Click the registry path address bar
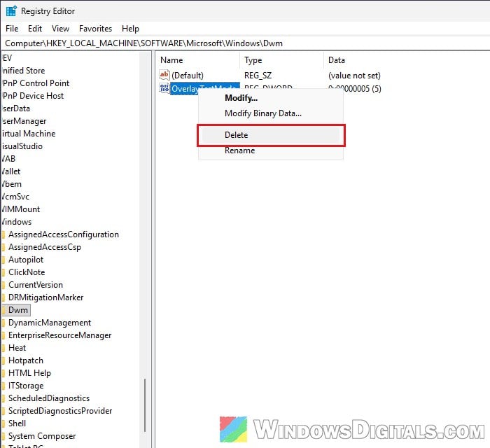Image resolution: width=490 pixels, height=448 pixels. 245,43
